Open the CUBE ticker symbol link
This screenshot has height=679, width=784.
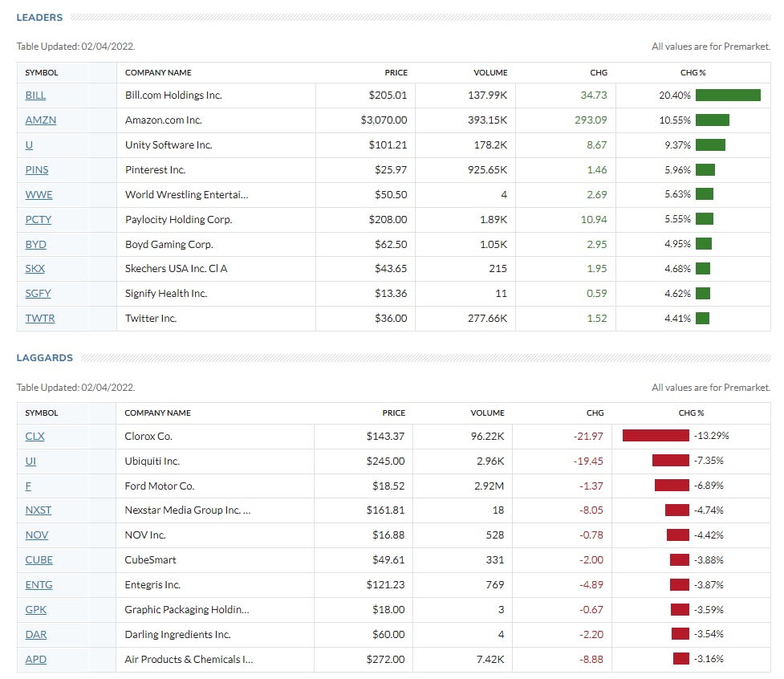click(x=39, y=560)
